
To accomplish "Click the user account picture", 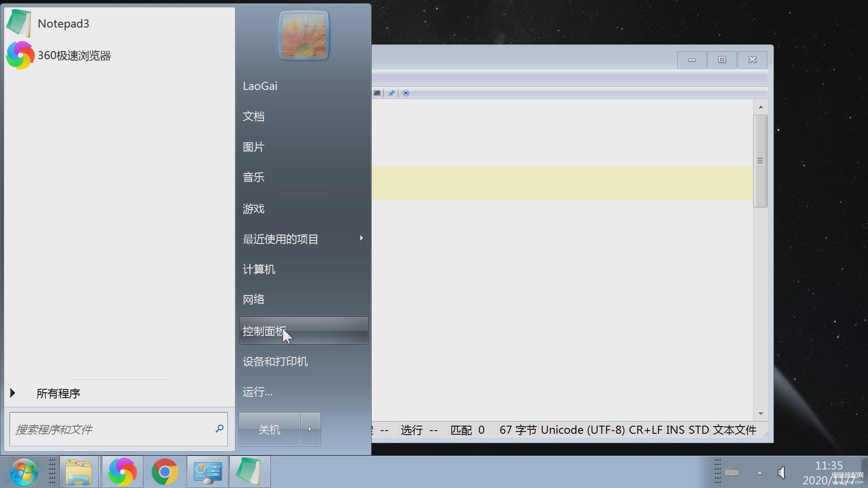I will [x=303, y=35].
